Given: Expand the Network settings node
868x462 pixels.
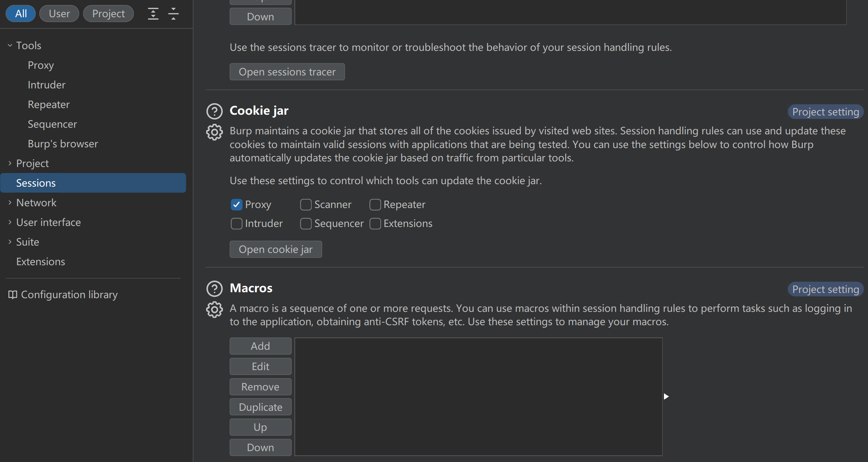Looking at the screenshot, I should pos(10,203).
